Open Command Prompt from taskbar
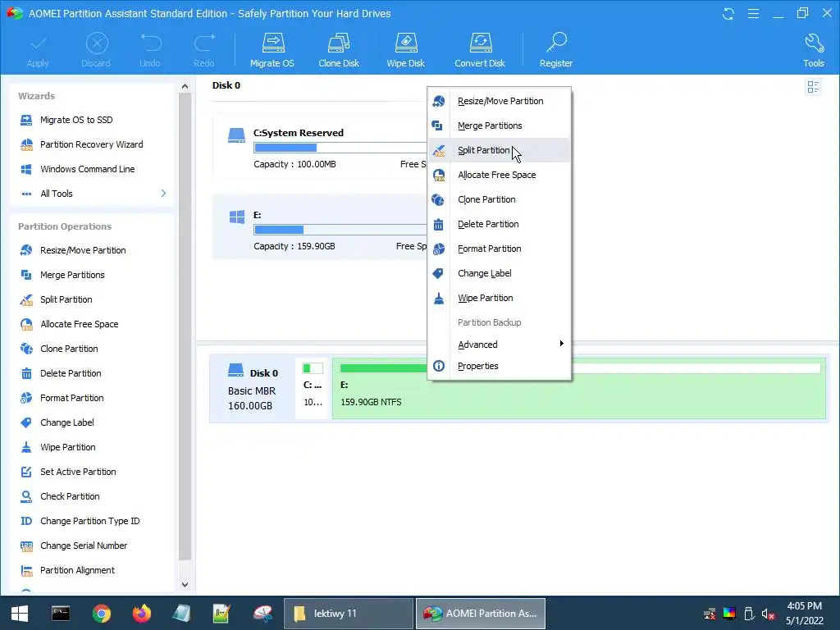The width and height of the screenshot is (840, 630). point(61,614)
